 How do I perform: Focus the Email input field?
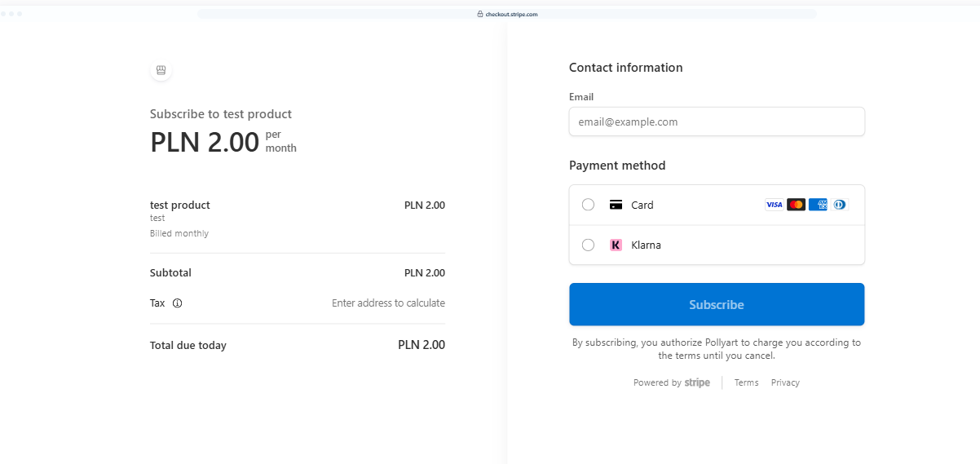coord(716,122)
